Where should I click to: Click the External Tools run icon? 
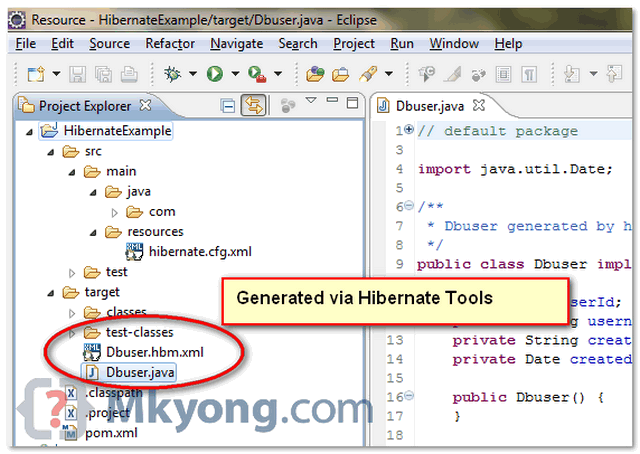click(x=257, y=74)
